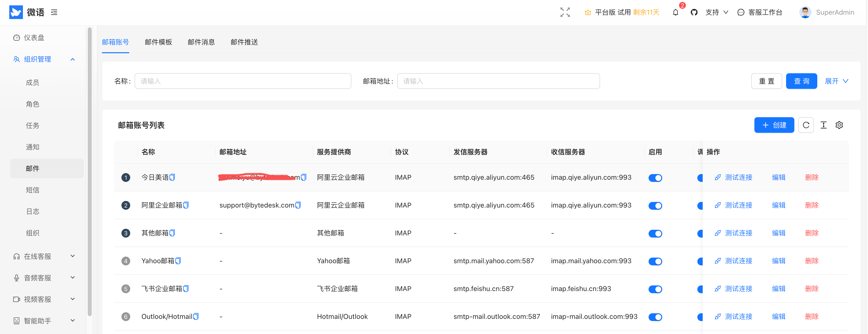Expand the 视频客服 menu group
The image size is (868, 334).
[47, 299]
